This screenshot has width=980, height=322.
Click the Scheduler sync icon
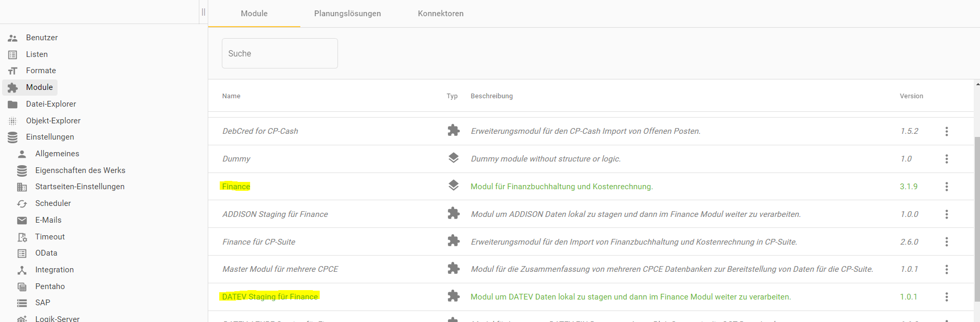[22, 204]
